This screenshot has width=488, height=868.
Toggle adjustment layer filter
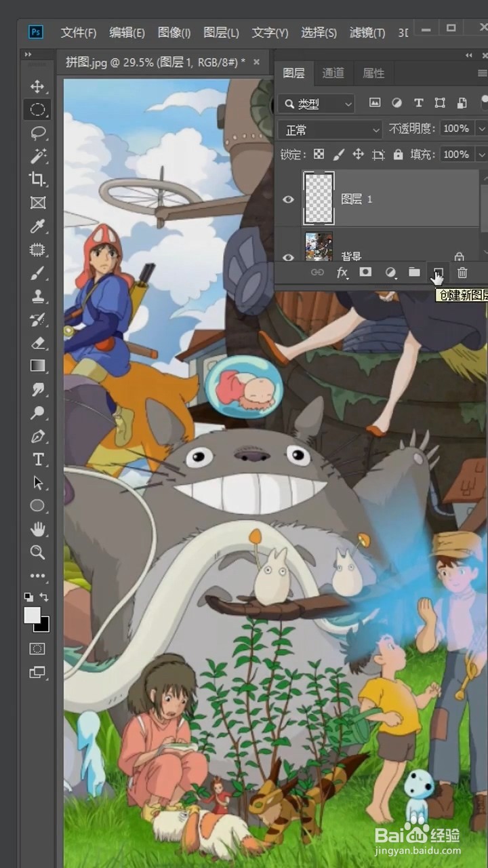(396, 103)
